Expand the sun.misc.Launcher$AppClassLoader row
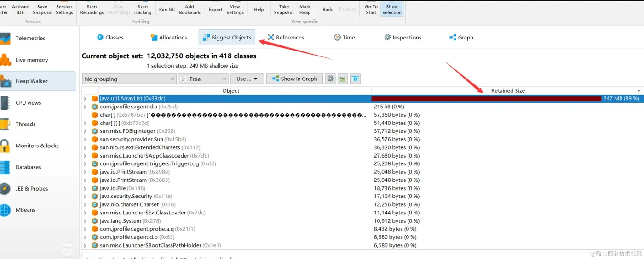This screenshot has width=644, height=259. 85,156
